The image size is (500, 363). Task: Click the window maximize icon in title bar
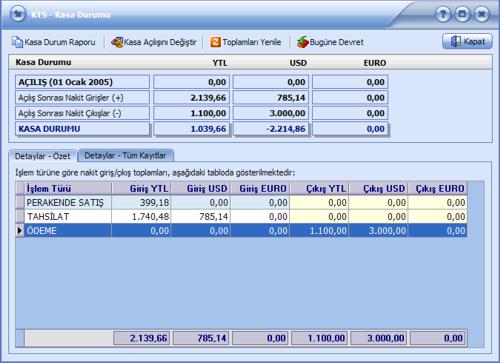(462, 14)
